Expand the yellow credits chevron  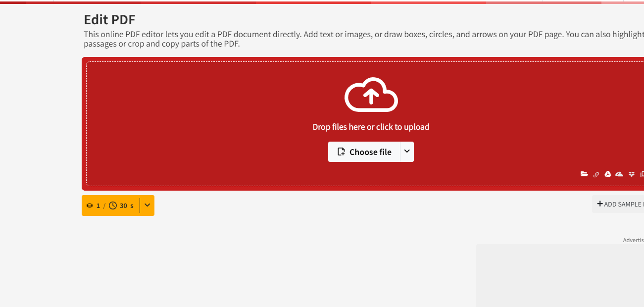click(x=147, y=205)
